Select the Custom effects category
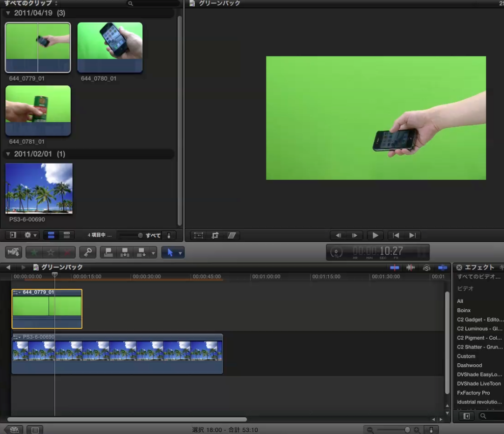Viewport: 504px width, 434px height. pyautogui.click(x=466, y=356)
